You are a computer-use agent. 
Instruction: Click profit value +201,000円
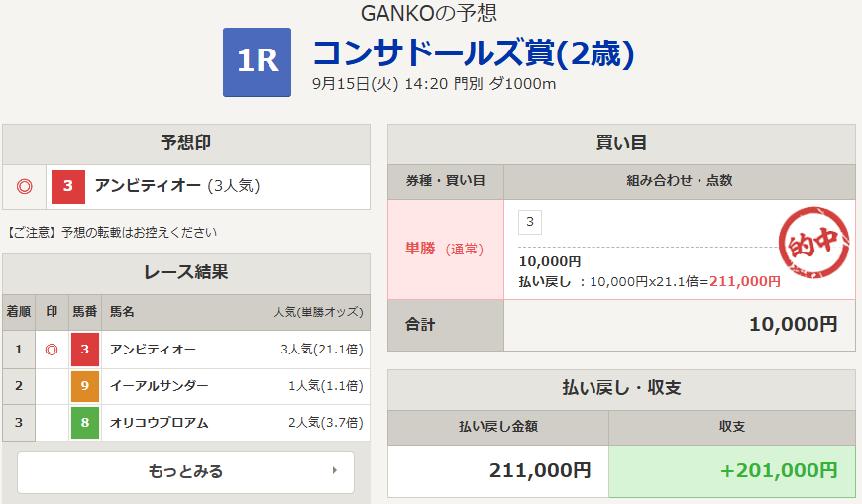pos(779,471)
